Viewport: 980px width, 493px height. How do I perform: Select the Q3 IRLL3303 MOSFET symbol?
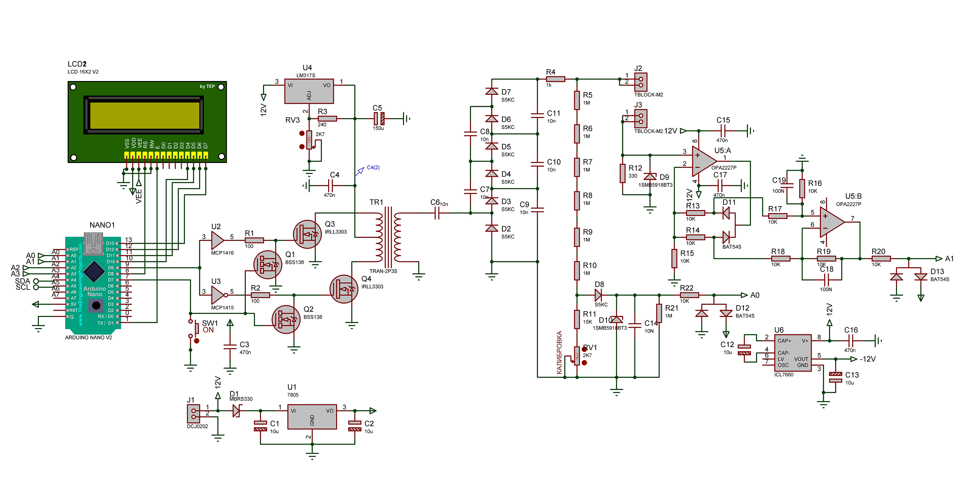click(307, 234)
